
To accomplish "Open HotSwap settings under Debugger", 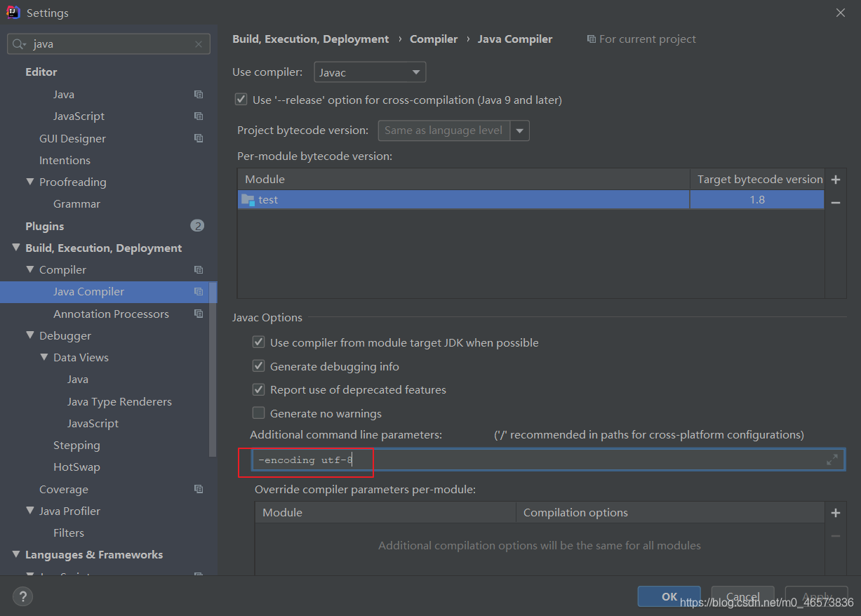I will click(x=76, y=467).
